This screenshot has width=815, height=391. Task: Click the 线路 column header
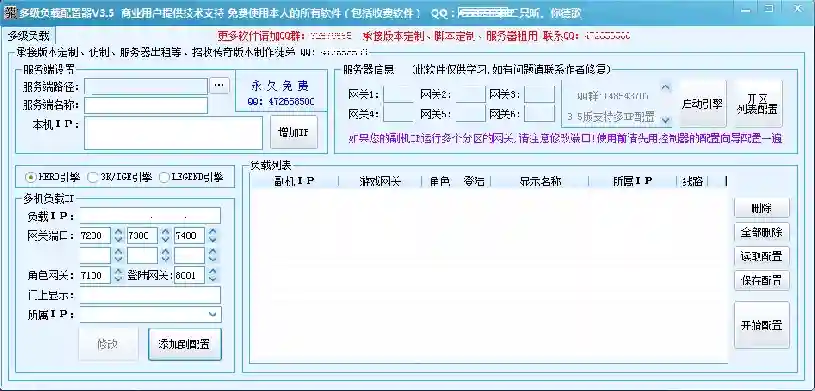coord(692,181)
